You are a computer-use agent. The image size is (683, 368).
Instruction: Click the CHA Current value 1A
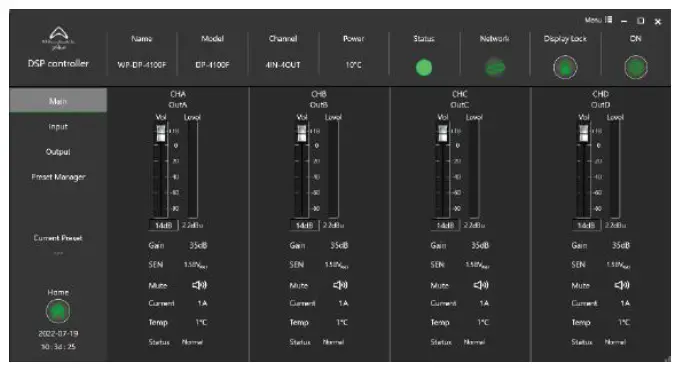(203, 303)
